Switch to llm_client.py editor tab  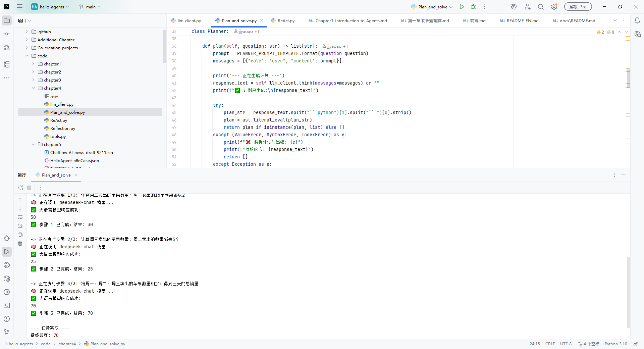point(186,20)
